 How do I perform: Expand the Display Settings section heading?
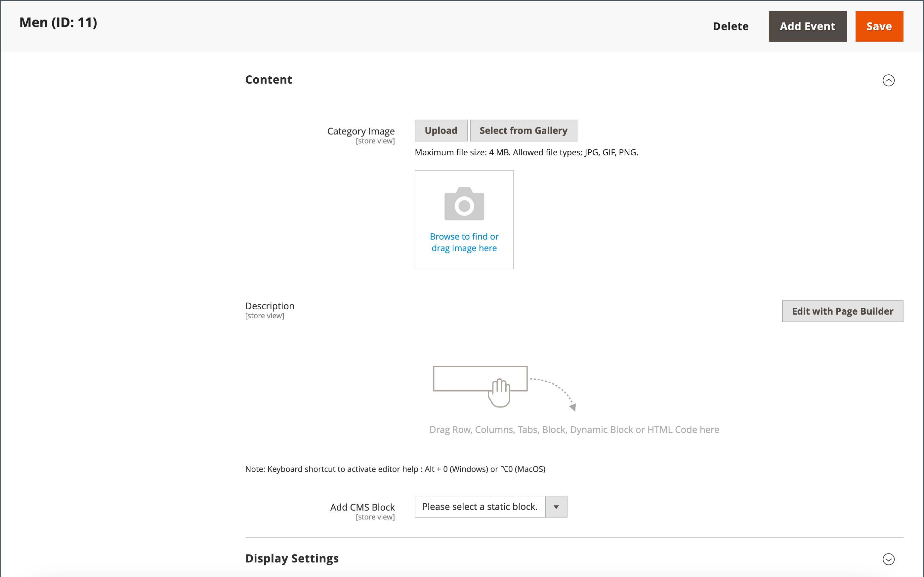(292, 558)
